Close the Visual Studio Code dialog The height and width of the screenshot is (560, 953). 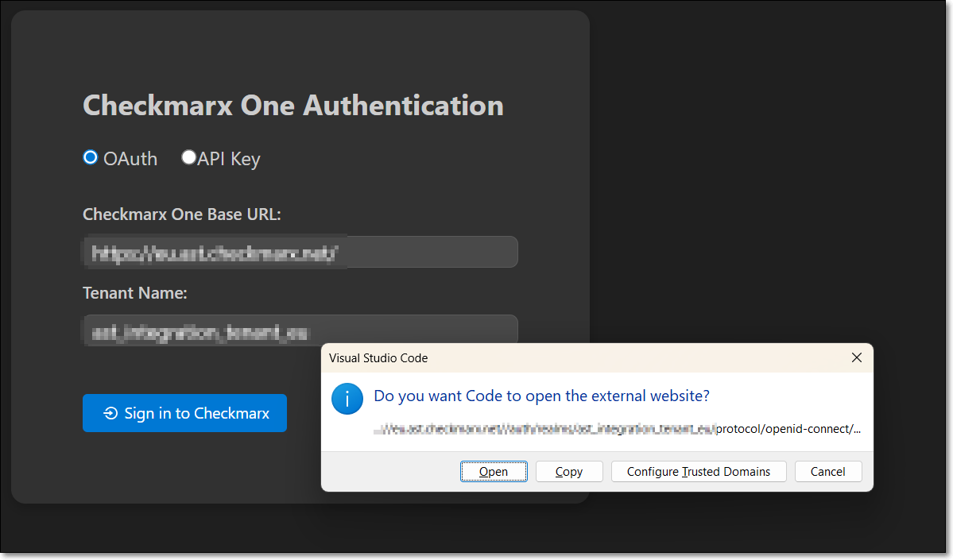[x=856, y=357]
